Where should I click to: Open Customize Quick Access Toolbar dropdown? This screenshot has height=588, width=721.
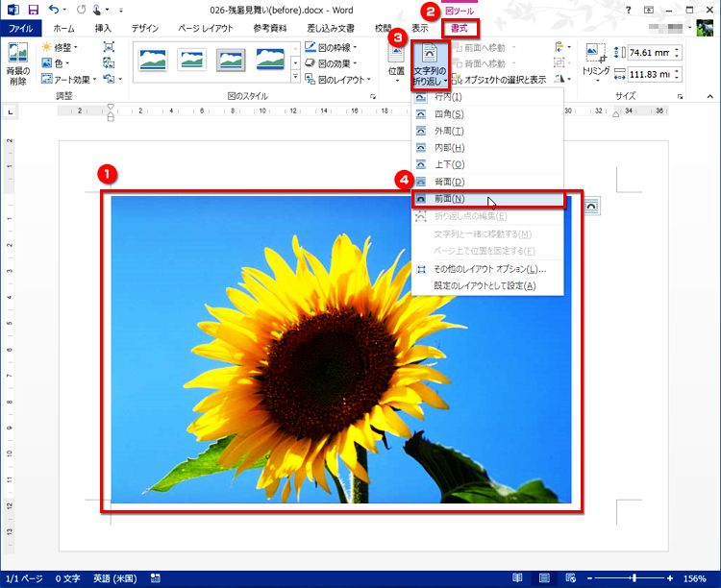[121, 10]
